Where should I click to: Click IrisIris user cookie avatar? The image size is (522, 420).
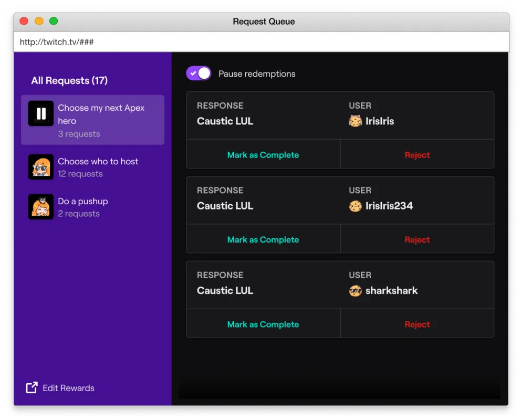[355, 121]
